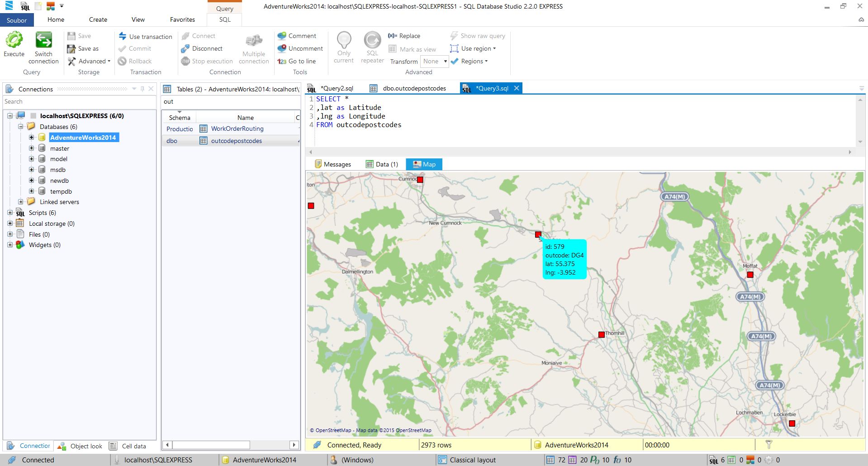Expand the Scripts (6) node
Viewport: 868px width, 466px height.
click(10, 213)
